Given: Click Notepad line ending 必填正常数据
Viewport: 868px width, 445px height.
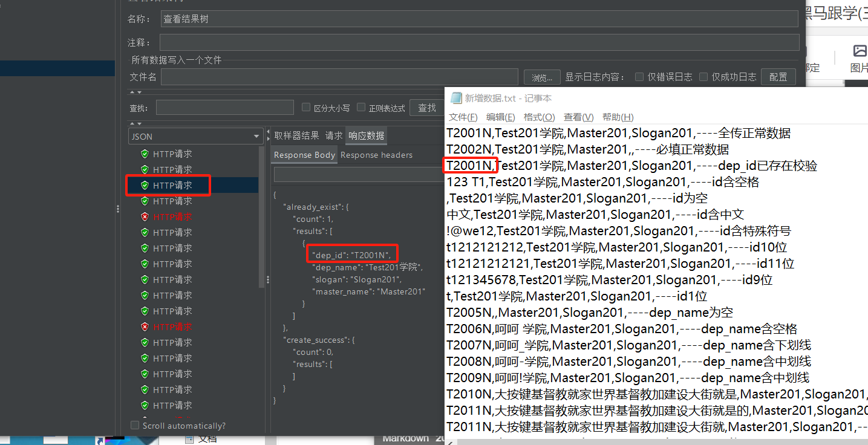Looking at the screenshot, I should point(588,149).
